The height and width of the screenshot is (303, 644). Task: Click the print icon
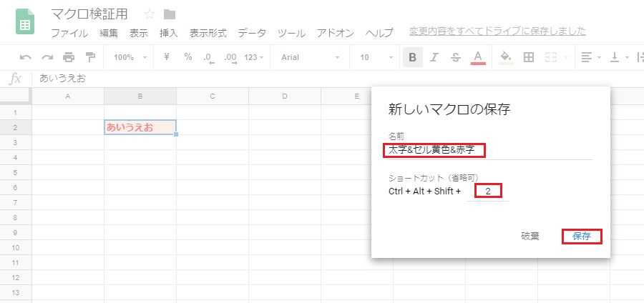click(x=69, y=57)
